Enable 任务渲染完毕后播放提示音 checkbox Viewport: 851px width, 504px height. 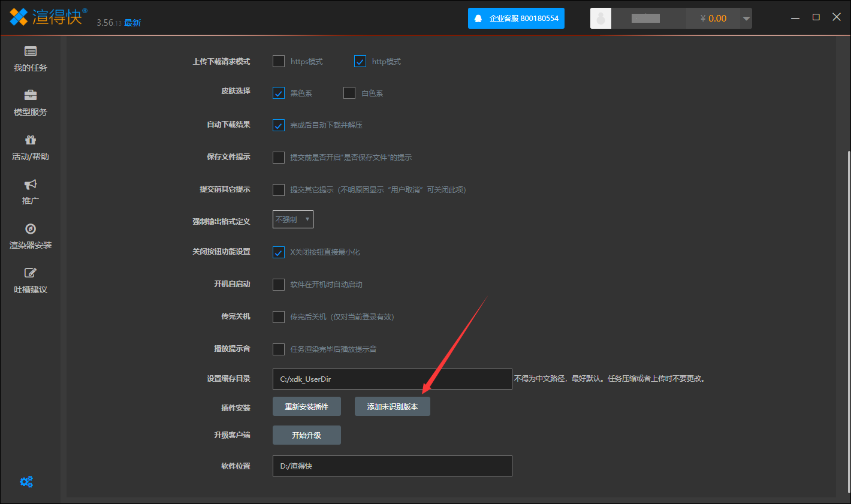point(279,349)
